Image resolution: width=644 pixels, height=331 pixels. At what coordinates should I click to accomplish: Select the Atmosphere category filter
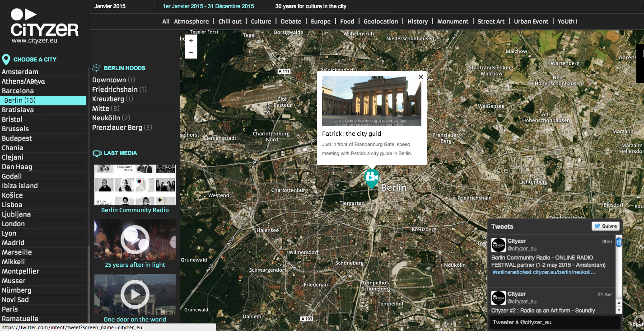(191, 21)
